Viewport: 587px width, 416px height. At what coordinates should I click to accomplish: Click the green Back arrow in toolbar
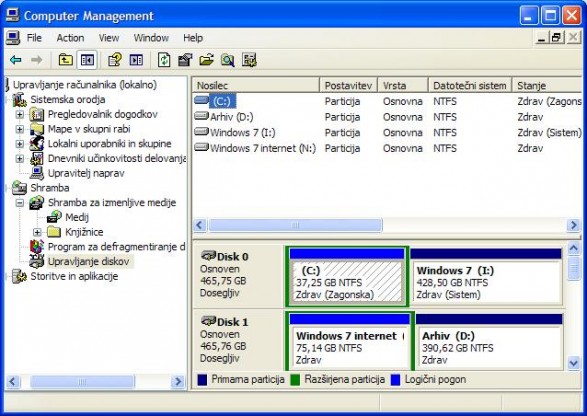click(x=16, y=60)
